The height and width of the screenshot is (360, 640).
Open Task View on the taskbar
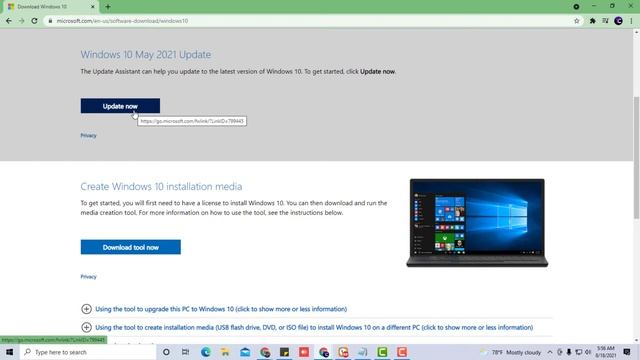[185, 352]
